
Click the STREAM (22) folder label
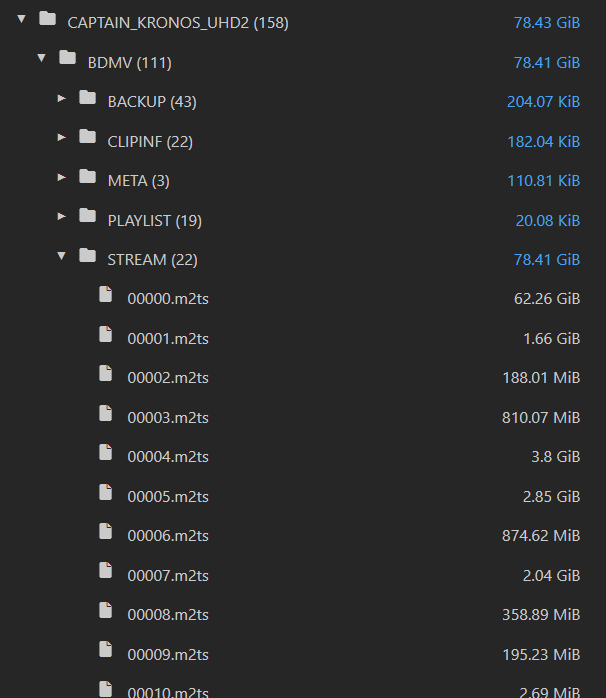coord(152,260)
